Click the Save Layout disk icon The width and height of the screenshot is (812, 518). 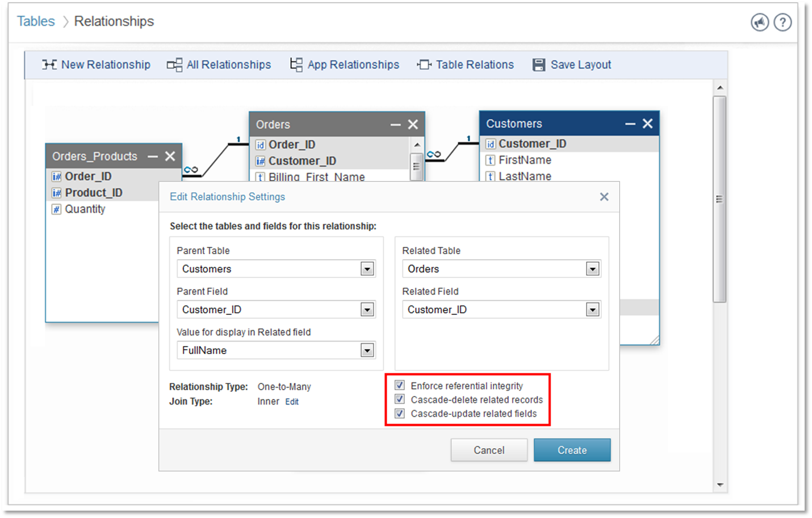click(538, 65)
